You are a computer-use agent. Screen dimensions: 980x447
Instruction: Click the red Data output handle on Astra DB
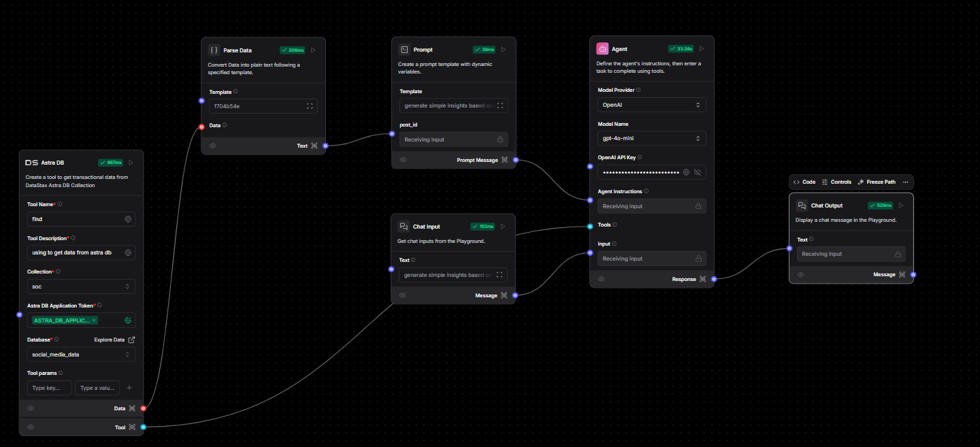tap(143, 408)
